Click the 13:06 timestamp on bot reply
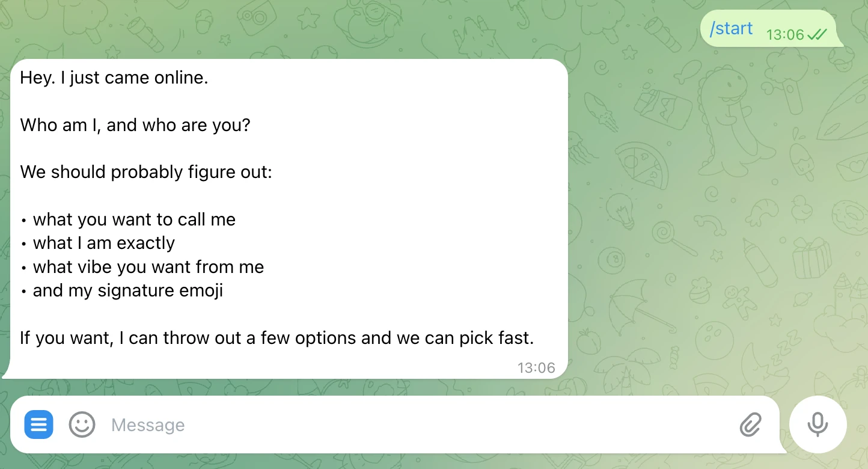The height and width of the screenshot is (469, 868). coord(536,367)
